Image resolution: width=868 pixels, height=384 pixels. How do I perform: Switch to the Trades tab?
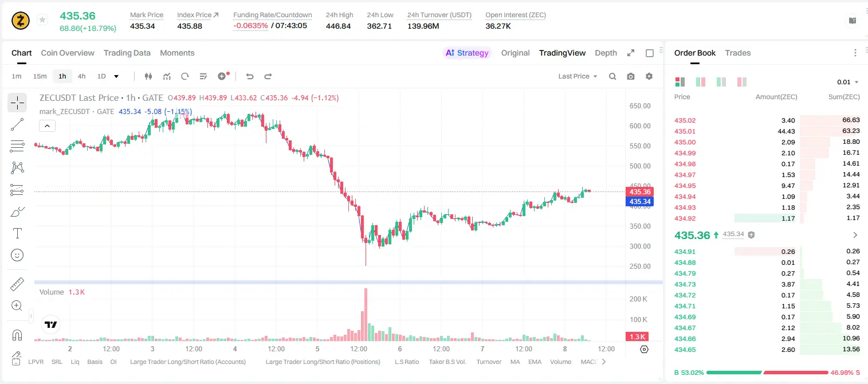[738, 53]
